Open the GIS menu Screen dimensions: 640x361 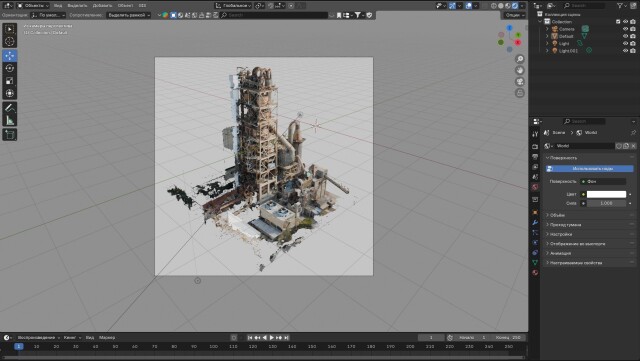pos(142,6)
